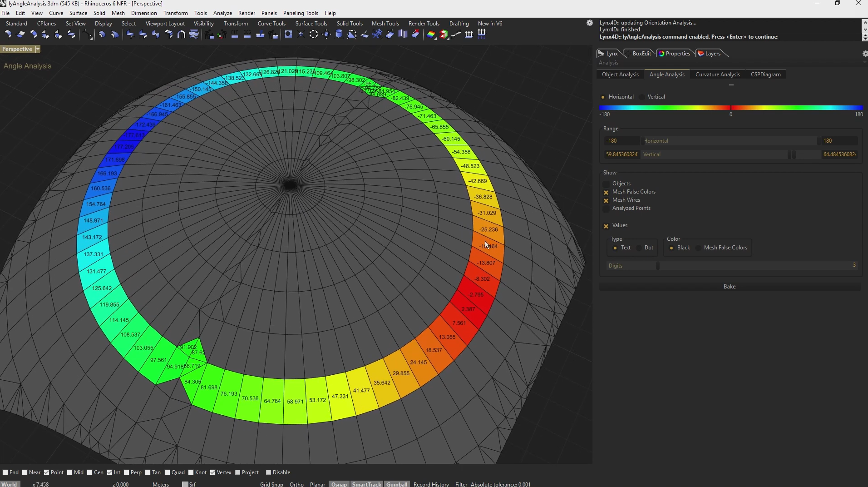Click the arch-shaped toolbar icon
The width and height of the screenshot is (868, 487).
(x=181, y=35)
